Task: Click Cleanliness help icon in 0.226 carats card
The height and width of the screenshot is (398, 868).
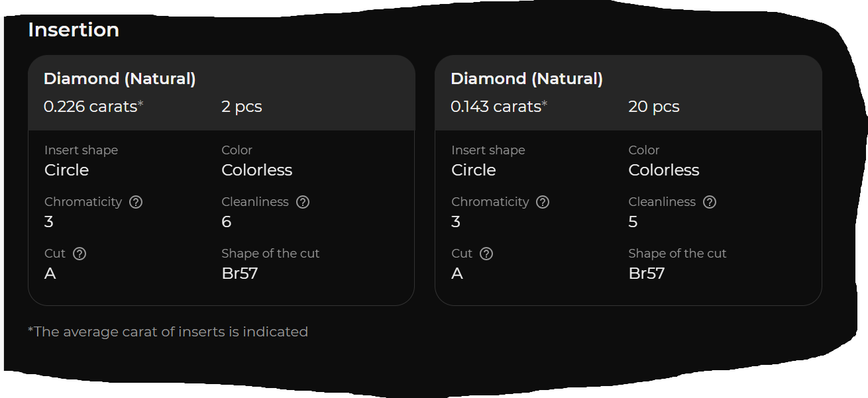Action: point(303,202)
